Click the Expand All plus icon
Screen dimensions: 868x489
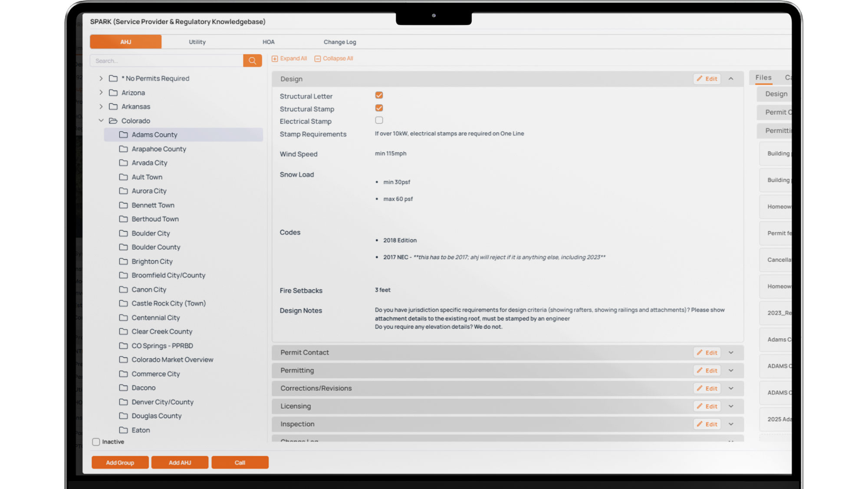tap(275, 59)
